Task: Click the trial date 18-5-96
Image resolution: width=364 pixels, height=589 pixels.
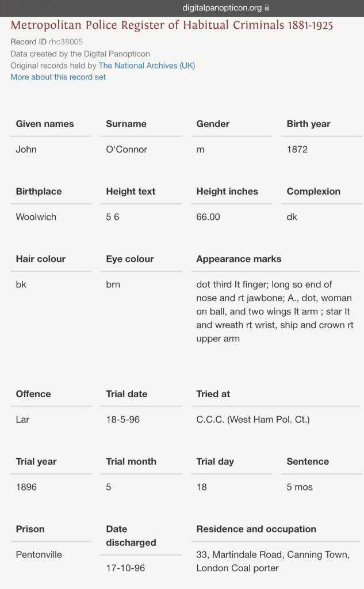Action: pyautogui.click(x=122, y=420)
